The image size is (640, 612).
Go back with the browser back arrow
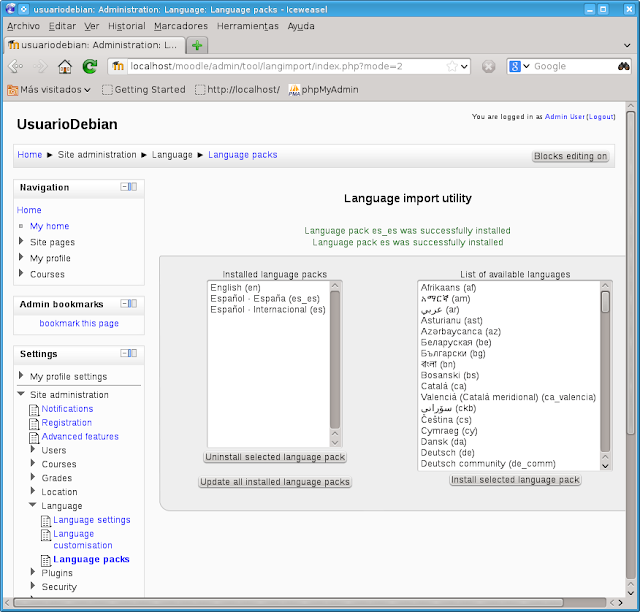pos(16,66)
